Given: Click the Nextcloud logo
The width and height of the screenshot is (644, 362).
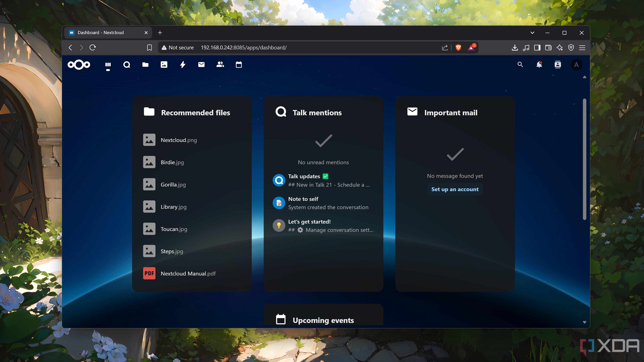Looking at the screenshot, I should pyautogui.click(x=79, y=65).
